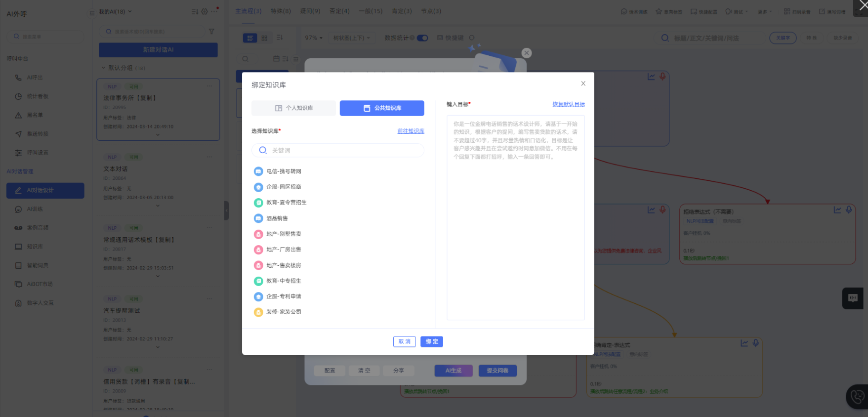Pick the 地产-别墅售卖 knowledge base icon
Image resolution: width=868 pixels, height=417 pixels.
click(258, 234)
